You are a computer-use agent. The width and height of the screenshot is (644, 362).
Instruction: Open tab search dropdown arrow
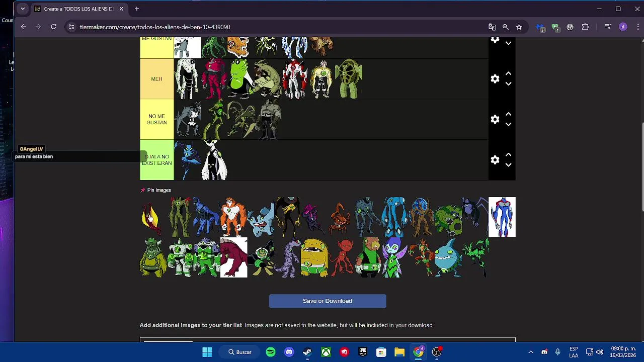(23, 9)
